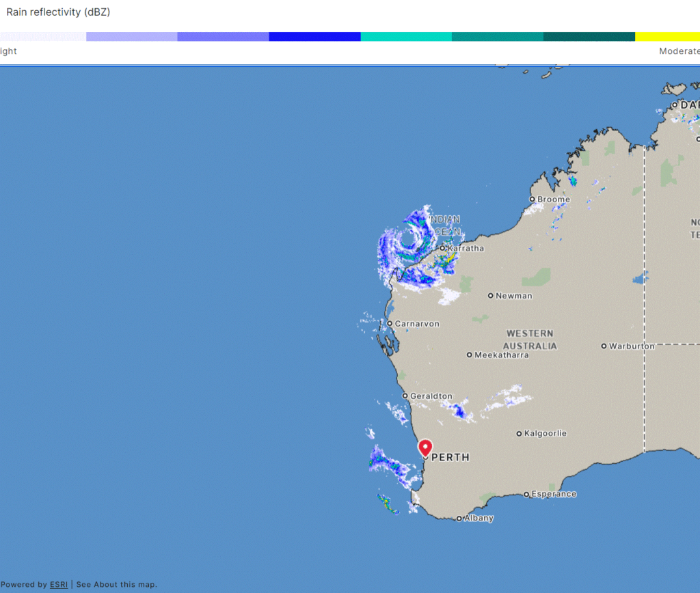Click the 'Rain reflectivity (dBZ)' legend title

tap(58, 12)
